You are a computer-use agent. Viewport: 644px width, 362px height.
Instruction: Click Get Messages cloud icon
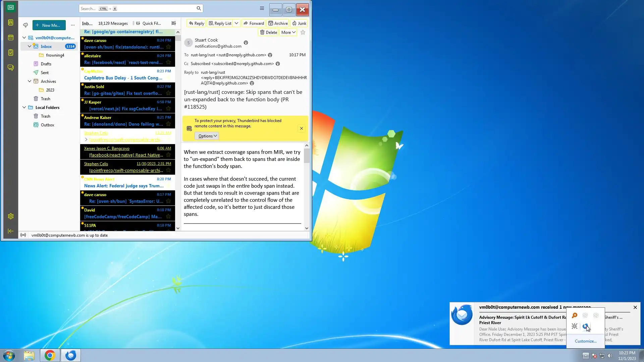click(25, 25)
